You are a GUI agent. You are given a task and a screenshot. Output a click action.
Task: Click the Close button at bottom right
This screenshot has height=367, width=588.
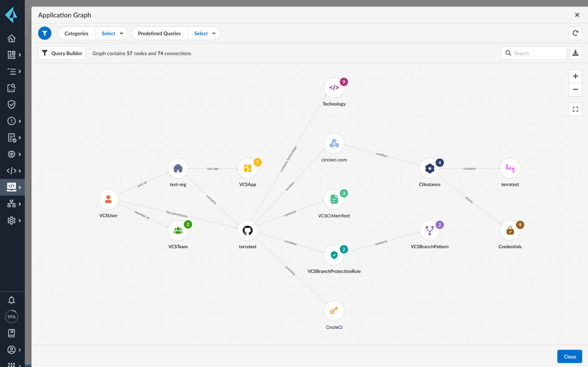(569, 356)
